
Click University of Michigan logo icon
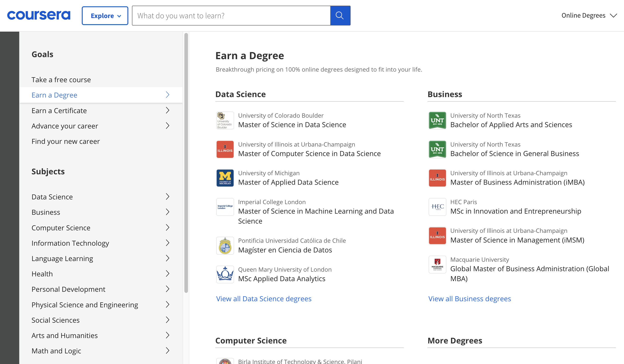pos(225,178)
